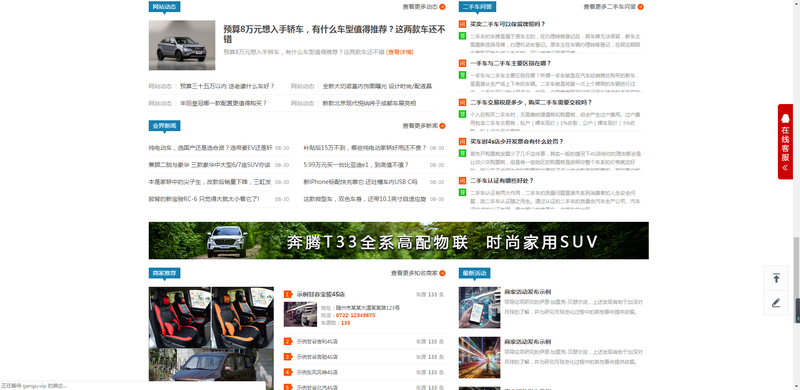
Task: Expand the 在线客服 chevron arrows
Action: click(x=785, y=167)
